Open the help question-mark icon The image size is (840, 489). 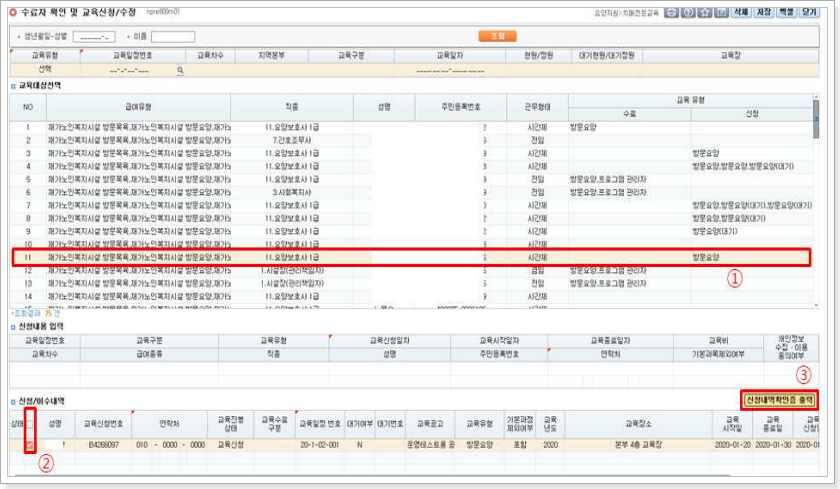coord(688,12)
